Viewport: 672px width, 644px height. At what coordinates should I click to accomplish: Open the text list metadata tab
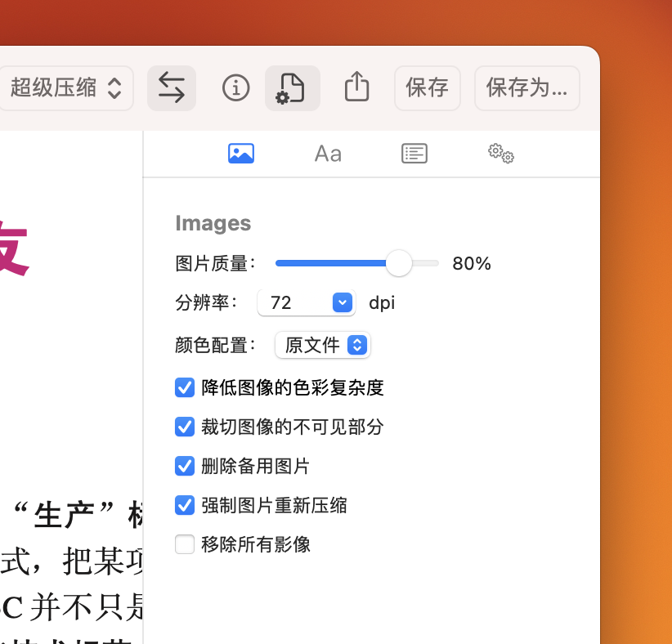coord(414,154)
